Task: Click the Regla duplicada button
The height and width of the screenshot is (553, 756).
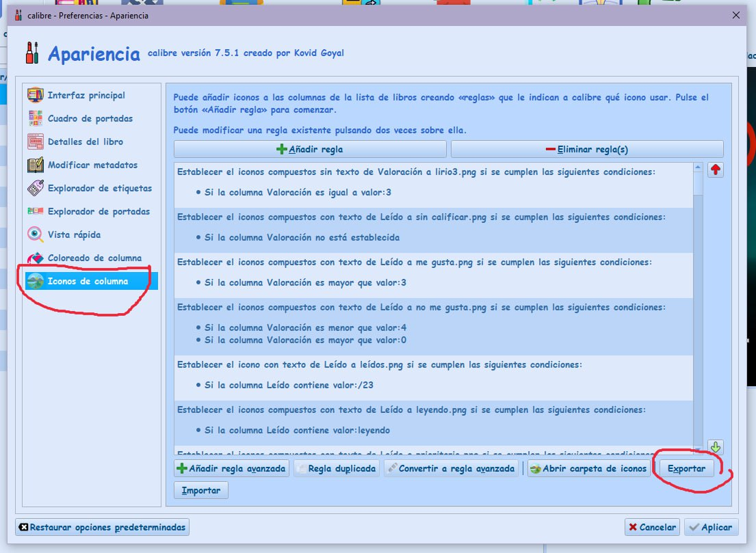Action: coord(336,468)
